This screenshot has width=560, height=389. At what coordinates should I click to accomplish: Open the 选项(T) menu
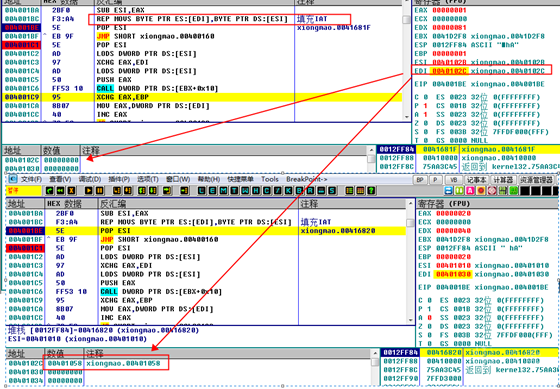click(x=148, y=179)
